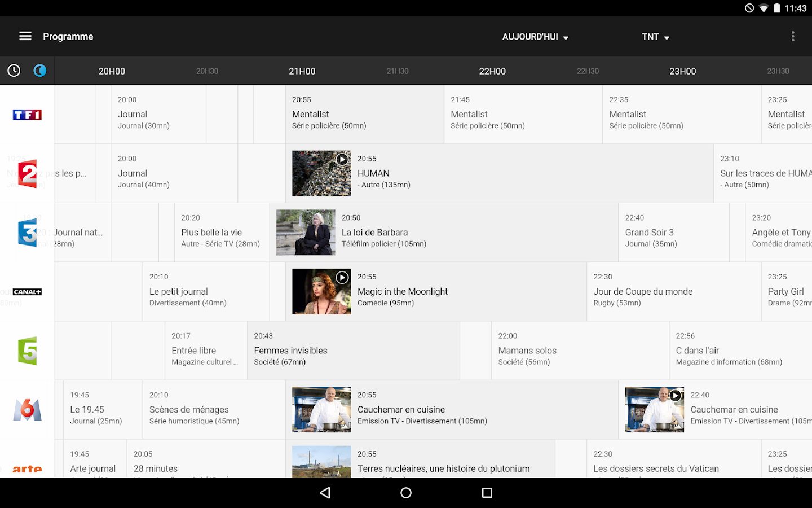The height and width of the screenshot is (508, 812).
Task: Open La loi de Barbara thumbnail
Action: click(x=306, y=233)
